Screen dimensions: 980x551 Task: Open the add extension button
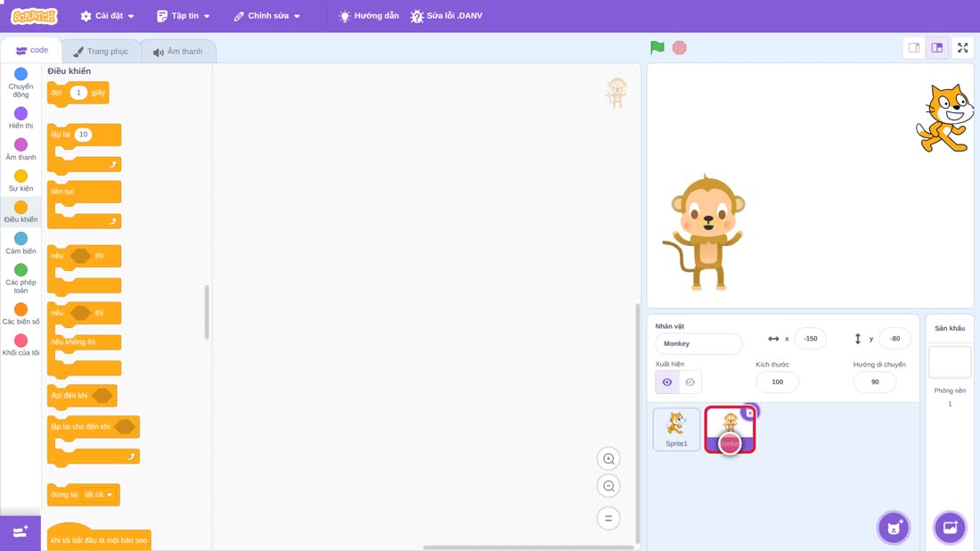20,532
